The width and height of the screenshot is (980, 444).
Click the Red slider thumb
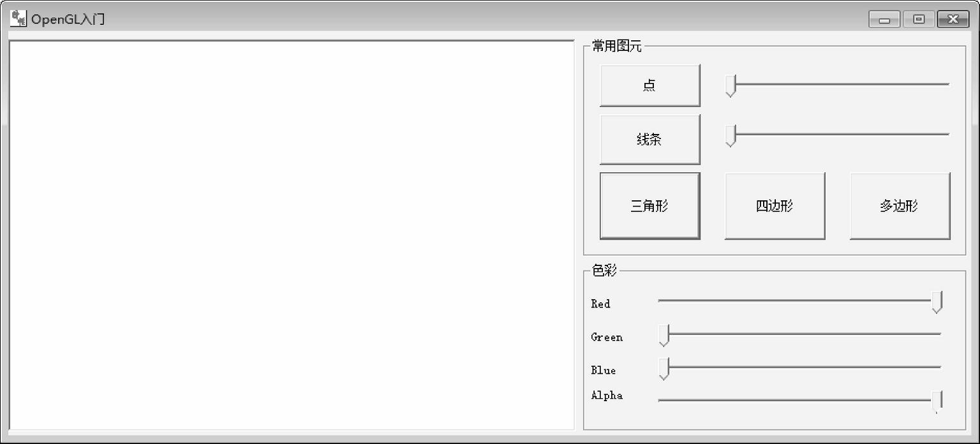coord(937,302)
